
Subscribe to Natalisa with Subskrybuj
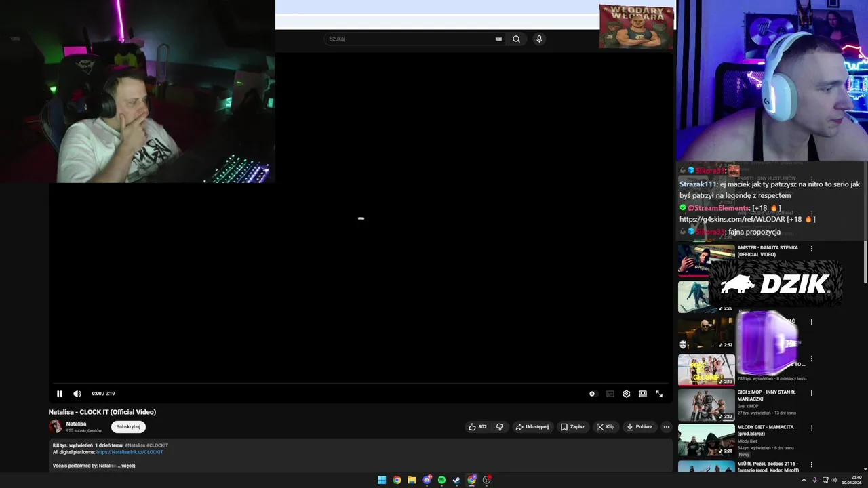point(128,427)
